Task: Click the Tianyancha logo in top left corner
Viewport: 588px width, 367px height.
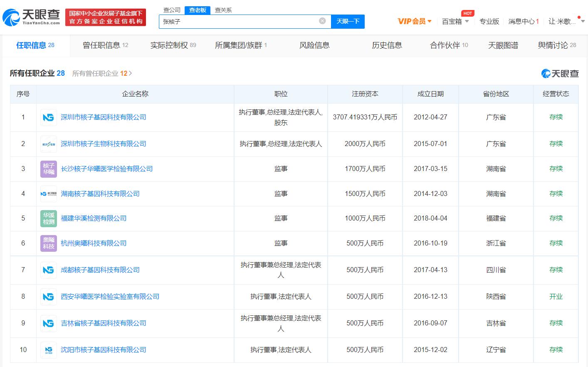Action: pos(31,17)
